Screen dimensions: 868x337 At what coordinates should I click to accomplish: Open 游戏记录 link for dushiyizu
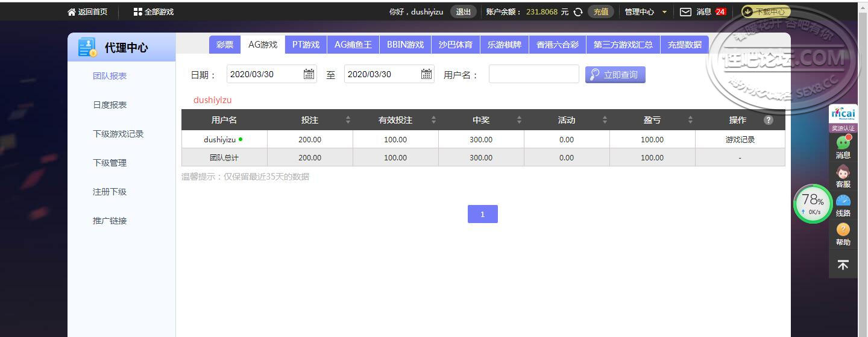pyautogui.click(x=740, y=139)
